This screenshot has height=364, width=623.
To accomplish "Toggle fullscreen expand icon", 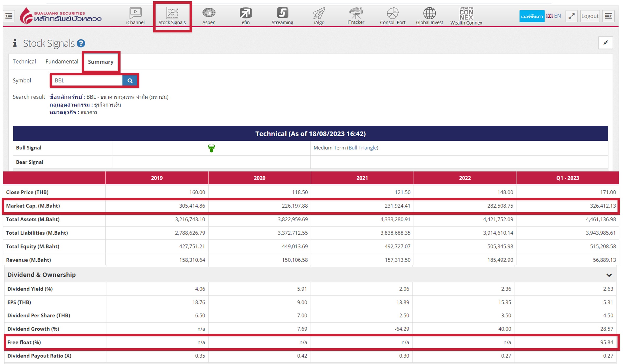I will [571, 16].
